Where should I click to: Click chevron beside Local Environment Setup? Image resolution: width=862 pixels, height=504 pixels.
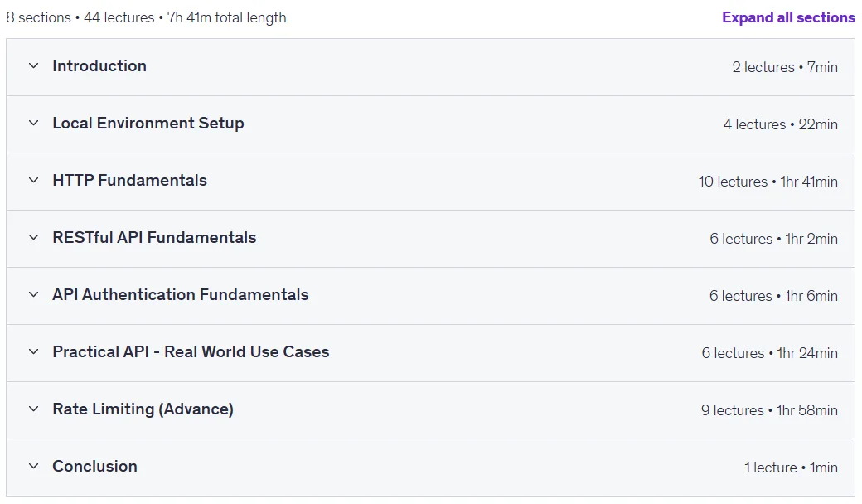(33, 124)
